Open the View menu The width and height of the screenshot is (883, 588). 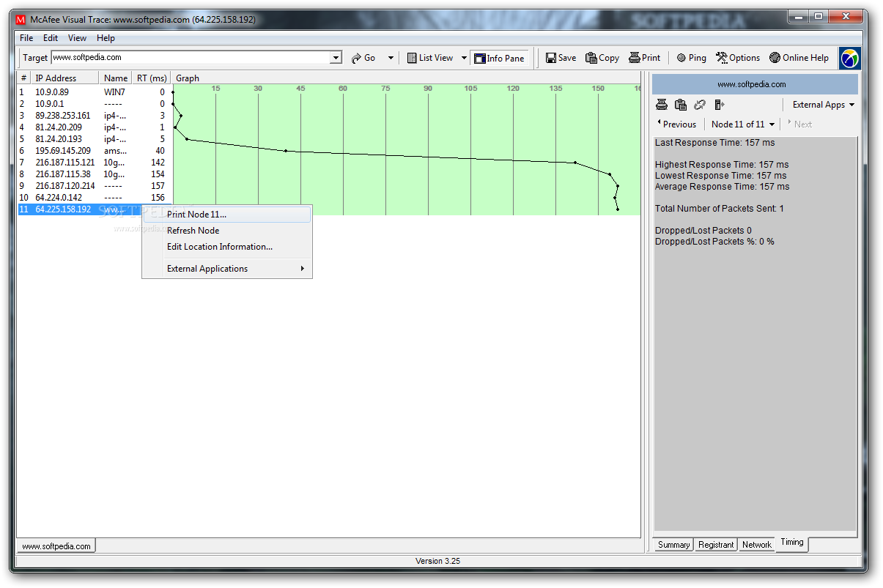pyautogui.click(x=77, y=38)
